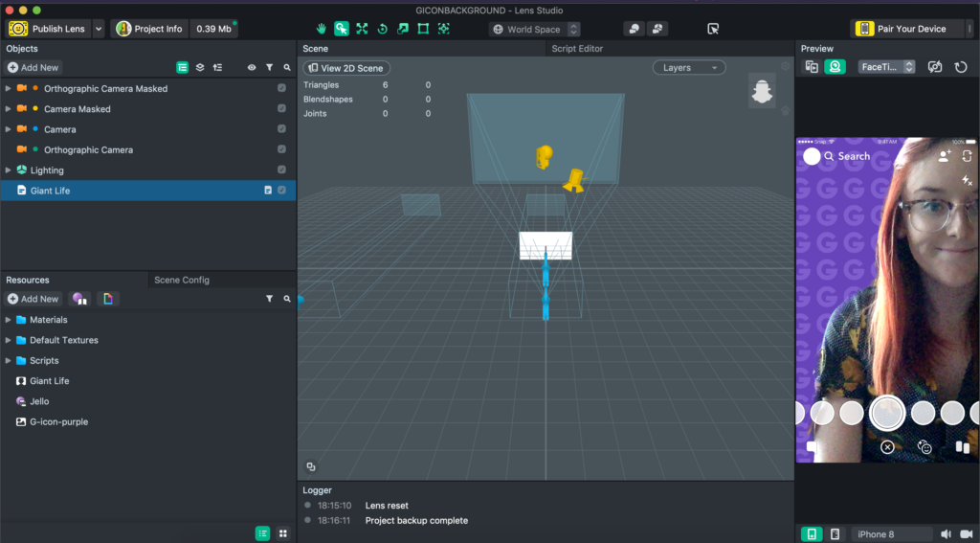Expand the Scripts folder
The height and width of the screenshot is (543, 980).
click(8, 360)
